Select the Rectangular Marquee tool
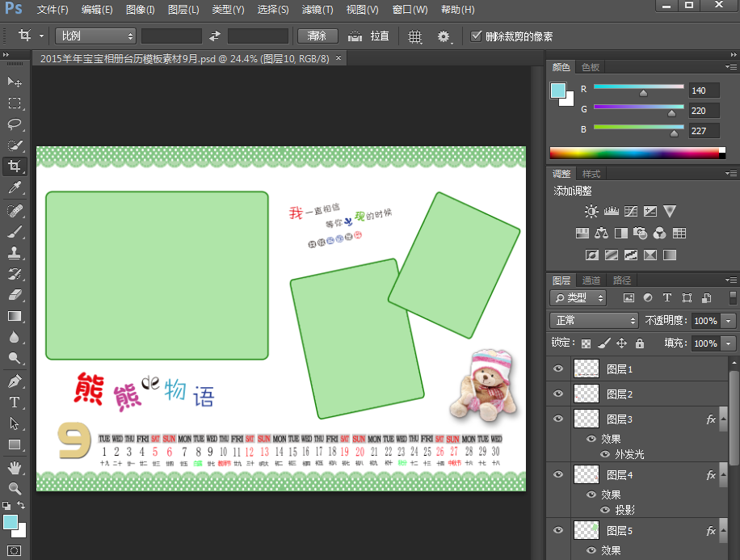This screenshot has height=560, width=740. point(15,103)
